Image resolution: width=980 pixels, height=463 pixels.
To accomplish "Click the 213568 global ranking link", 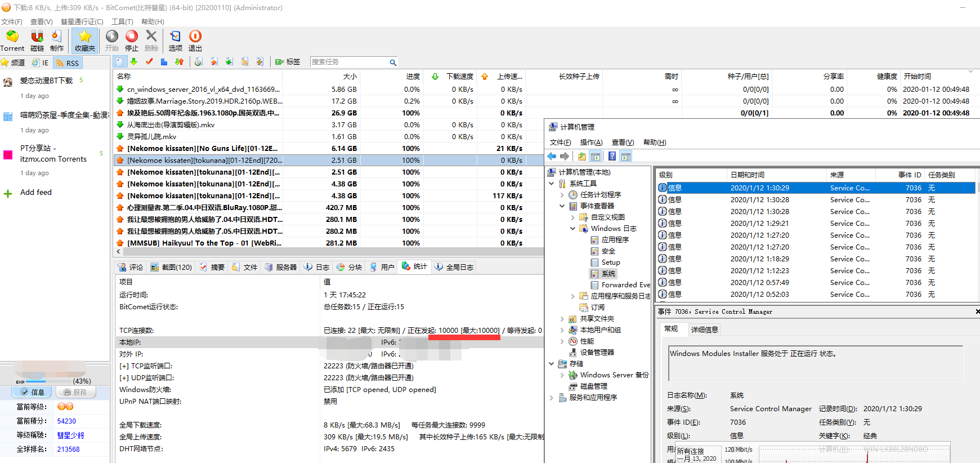I will pos(68,449).
